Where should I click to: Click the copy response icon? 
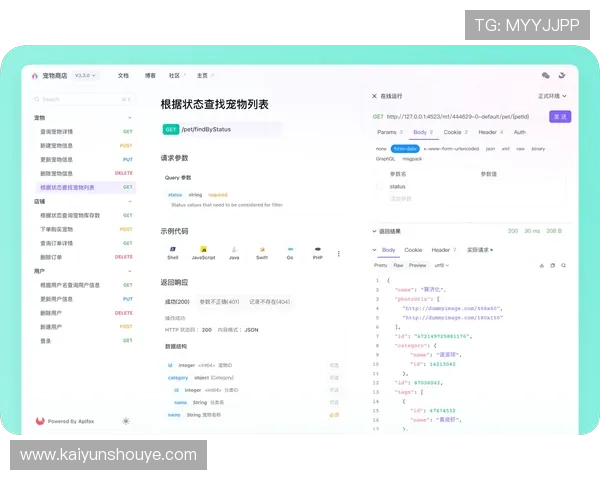point(553,265)
